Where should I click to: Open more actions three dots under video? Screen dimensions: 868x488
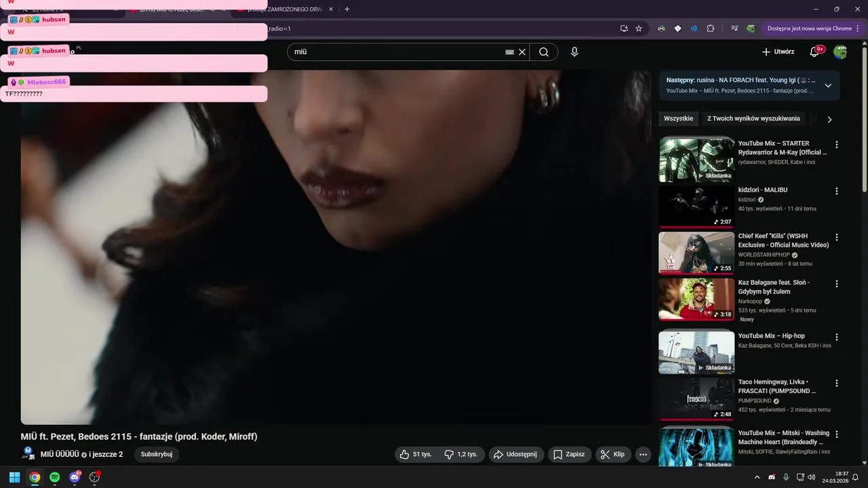[644, 454]
